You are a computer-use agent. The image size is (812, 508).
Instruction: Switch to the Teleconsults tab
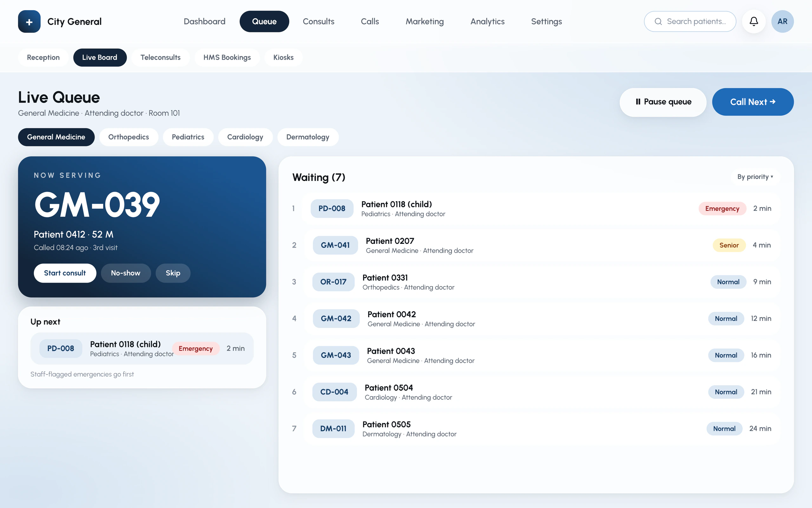pyautogui.click(x=160, y=57)
